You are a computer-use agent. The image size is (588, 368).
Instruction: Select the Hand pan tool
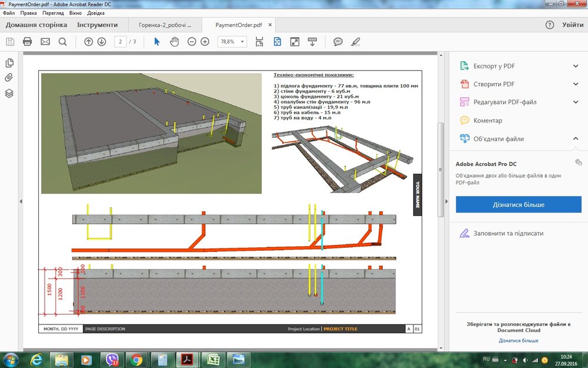pos(174,42)
